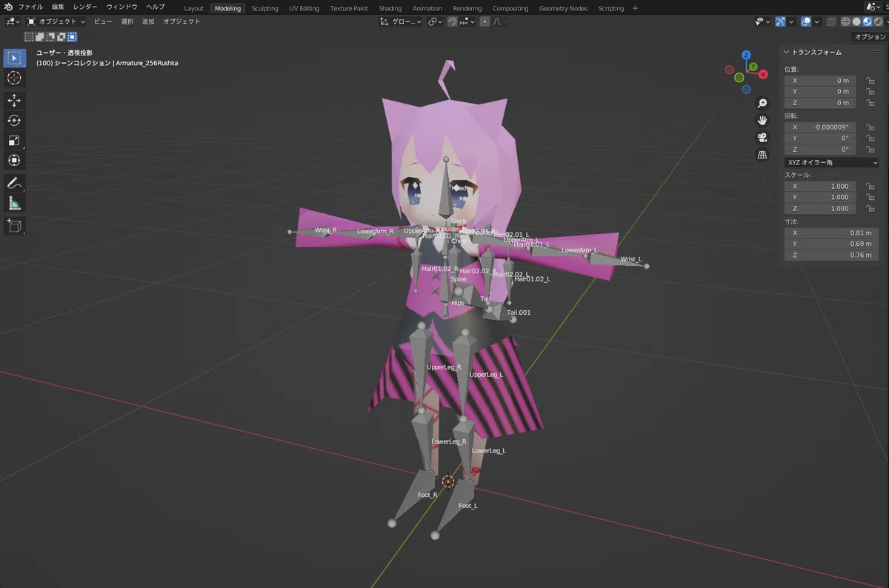Select the Rotate tool in toolbar
Viewport: 889px width, 588px height.
14,120
